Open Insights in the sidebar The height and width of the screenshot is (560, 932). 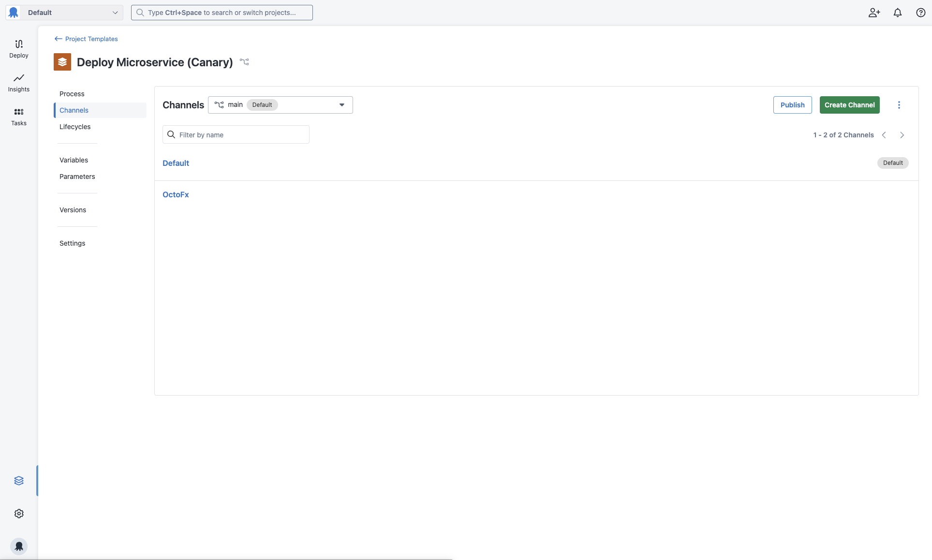(19, 83)
